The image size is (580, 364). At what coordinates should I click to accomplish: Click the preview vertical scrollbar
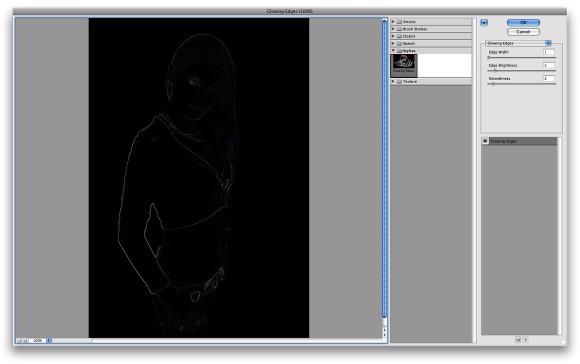(x=384, y=168)
